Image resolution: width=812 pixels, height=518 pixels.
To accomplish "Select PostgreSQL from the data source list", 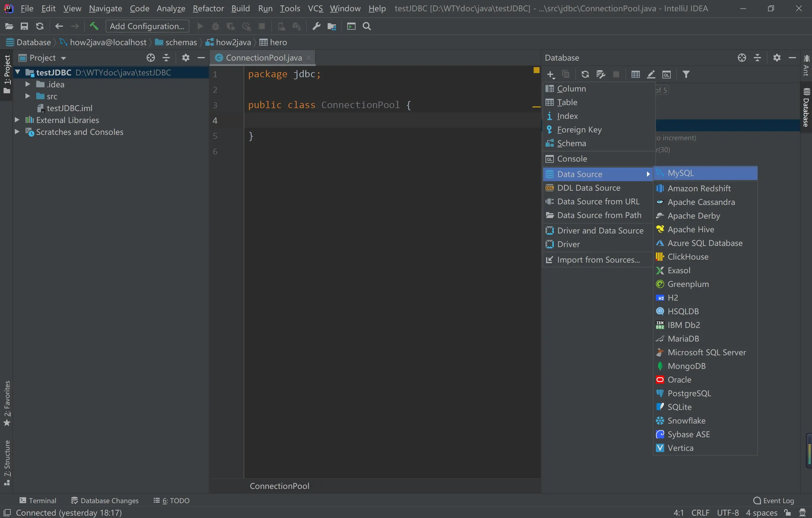I will (x=689, y=393).
